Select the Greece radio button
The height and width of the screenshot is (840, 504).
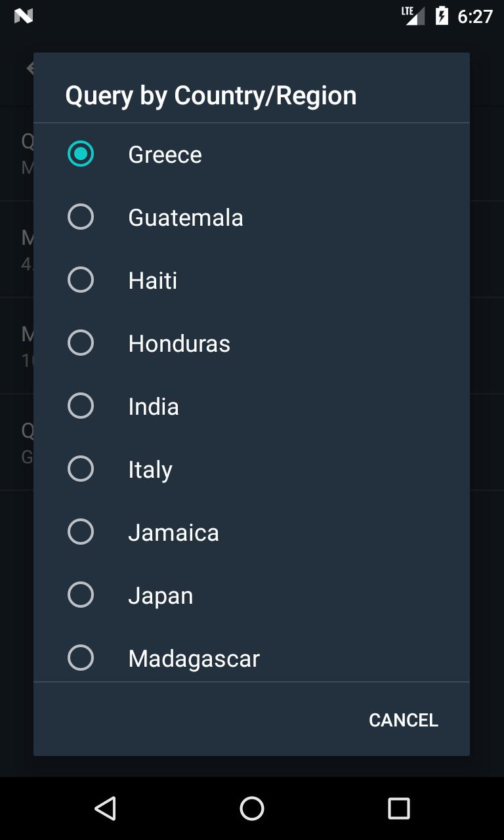point(81,154)
